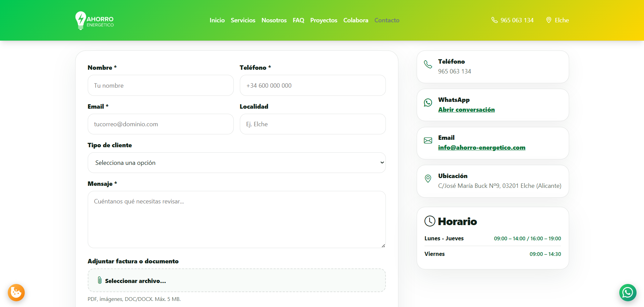This screenshot has height=307, width=644.
Task: Click the envelope icon in Email card
Action: coord(428,140)
